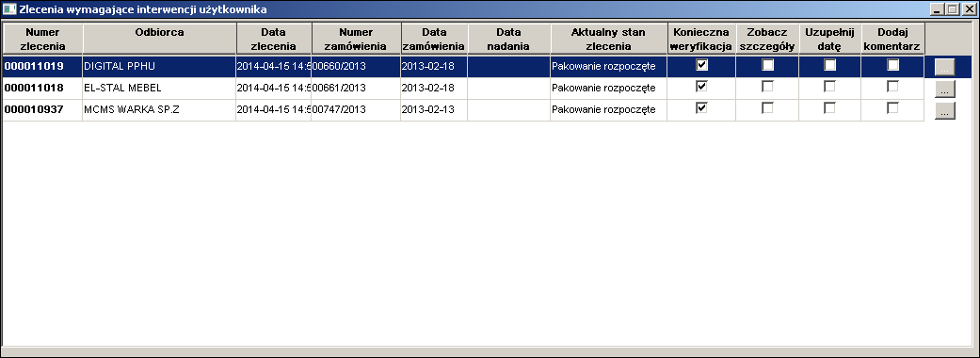This screenshot has height=358, width=980.
Task: Click order number 00660/2013 cell
Action: [356, 66]
